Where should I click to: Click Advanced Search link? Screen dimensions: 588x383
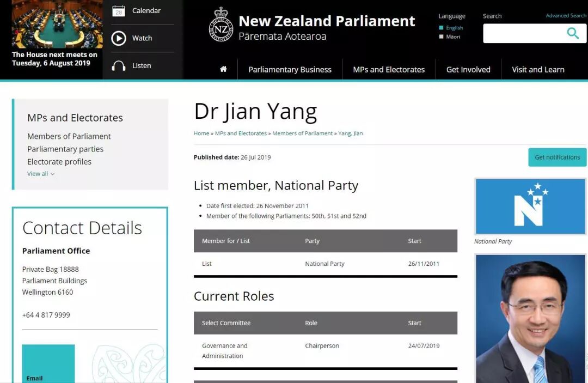(566, 15)
